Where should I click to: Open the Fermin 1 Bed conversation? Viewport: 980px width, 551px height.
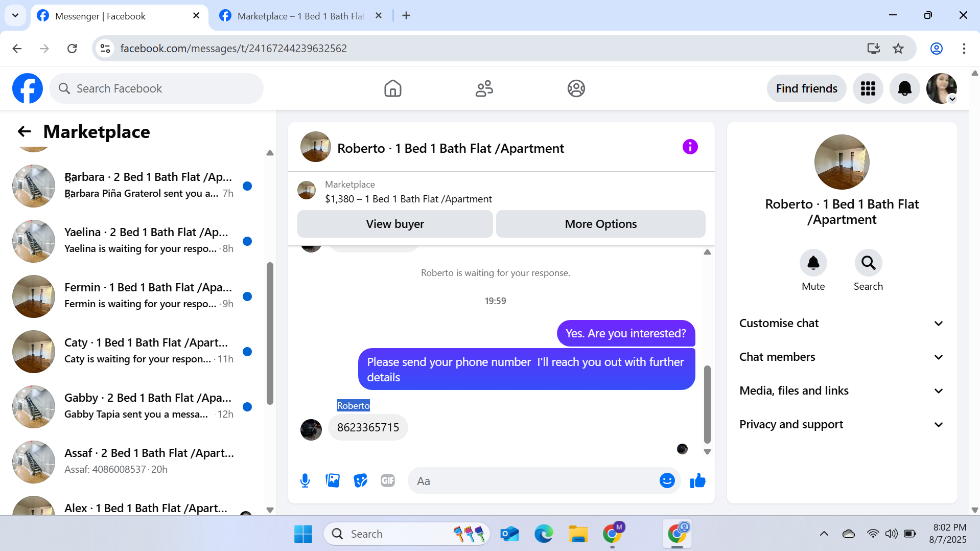point(134,296)
